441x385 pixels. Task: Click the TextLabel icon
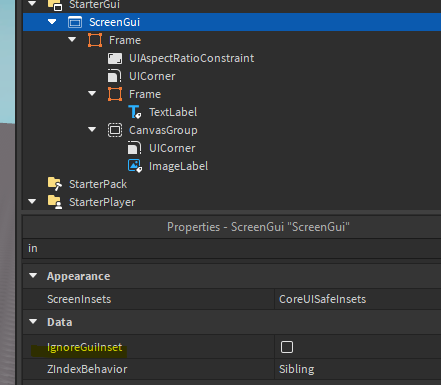pos(135,112)
